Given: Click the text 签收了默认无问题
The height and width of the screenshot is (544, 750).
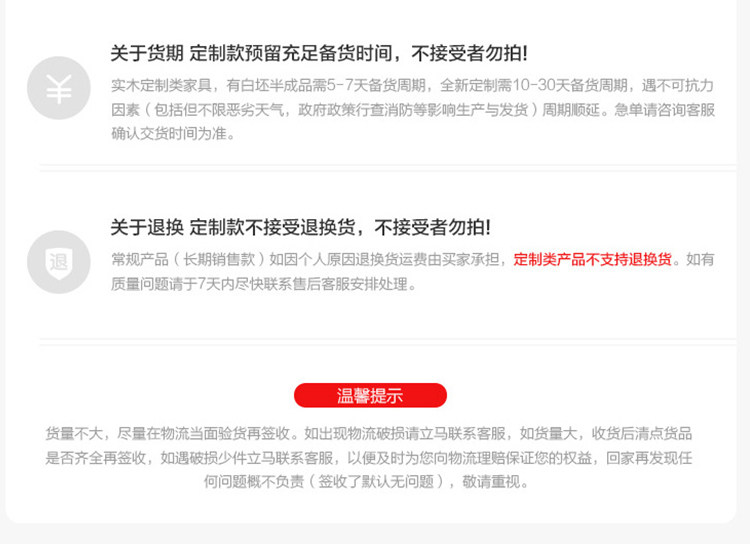Looking at the screenshot, I should [376, 481].
